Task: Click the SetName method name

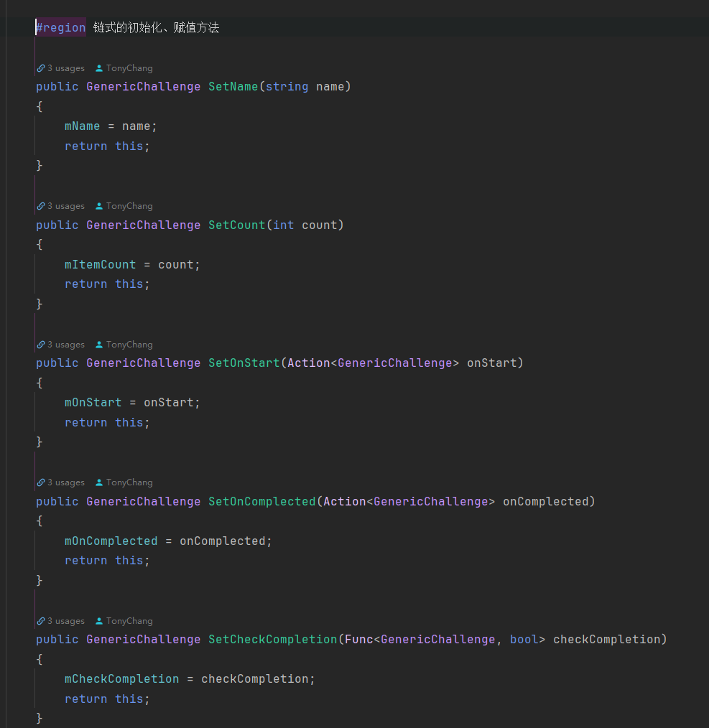Action: click(x=233, y=87)
